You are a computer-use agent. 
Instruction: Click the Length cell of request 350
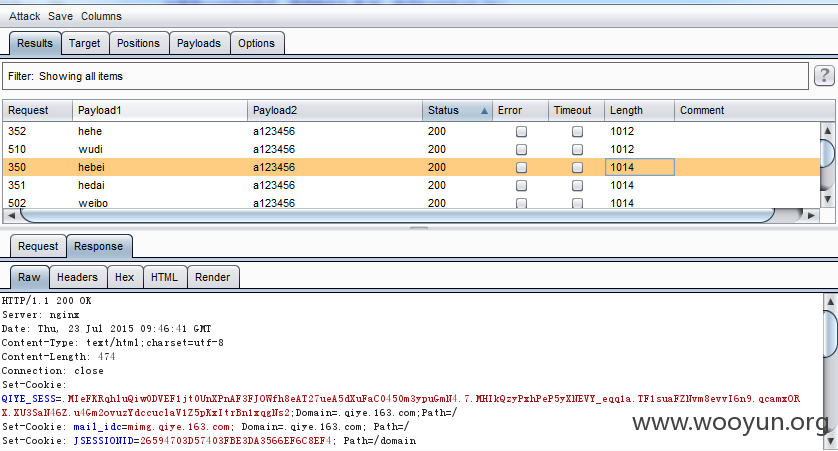click(x=639, y=167)
